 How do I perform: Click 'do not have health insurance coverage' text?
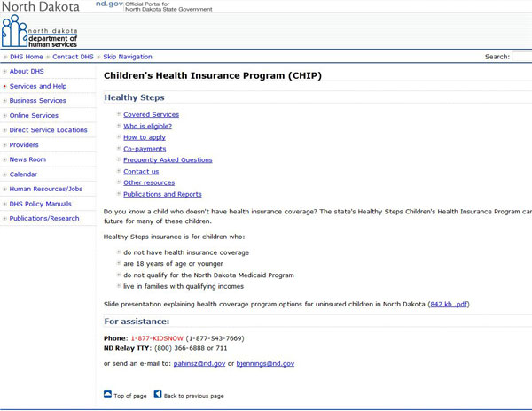186,252
